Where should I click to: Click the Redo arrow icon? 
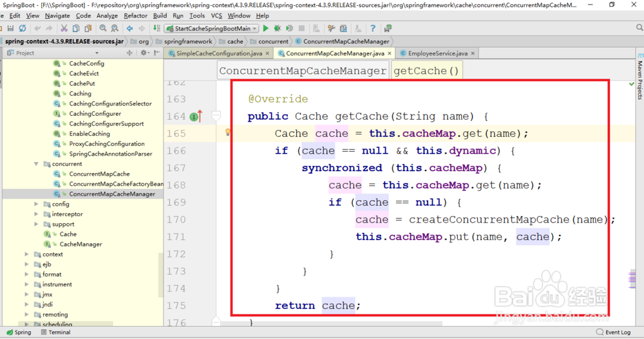(x=49, y=28)
